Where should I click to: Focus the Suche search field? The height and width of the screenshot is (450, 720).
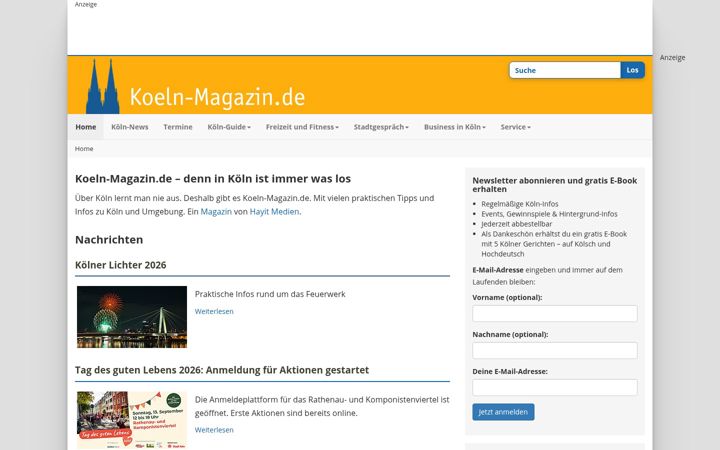565,70
